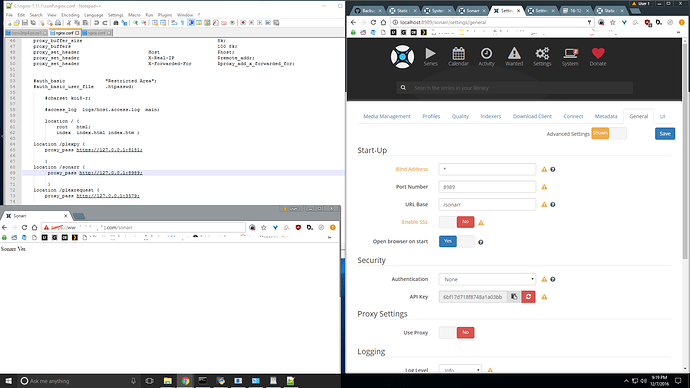The height and width of the screenshot is (388, 690).
Task: Click Start Recording macro in Notepad++ toolbar
Action: click(x=243, y=23)
